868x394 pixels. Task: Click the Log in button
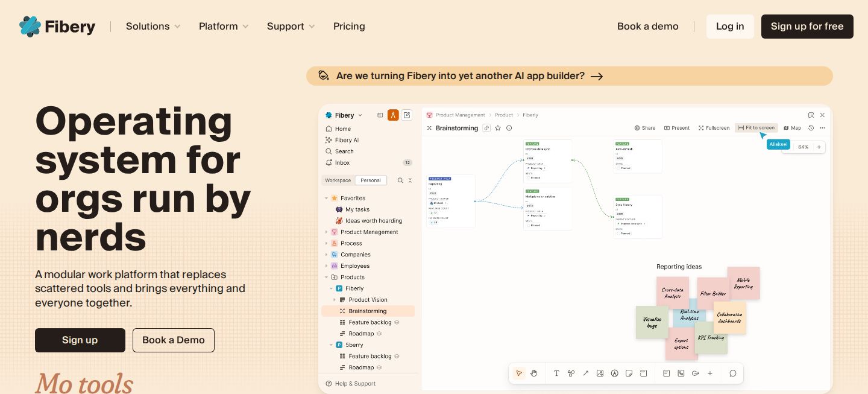730,27
